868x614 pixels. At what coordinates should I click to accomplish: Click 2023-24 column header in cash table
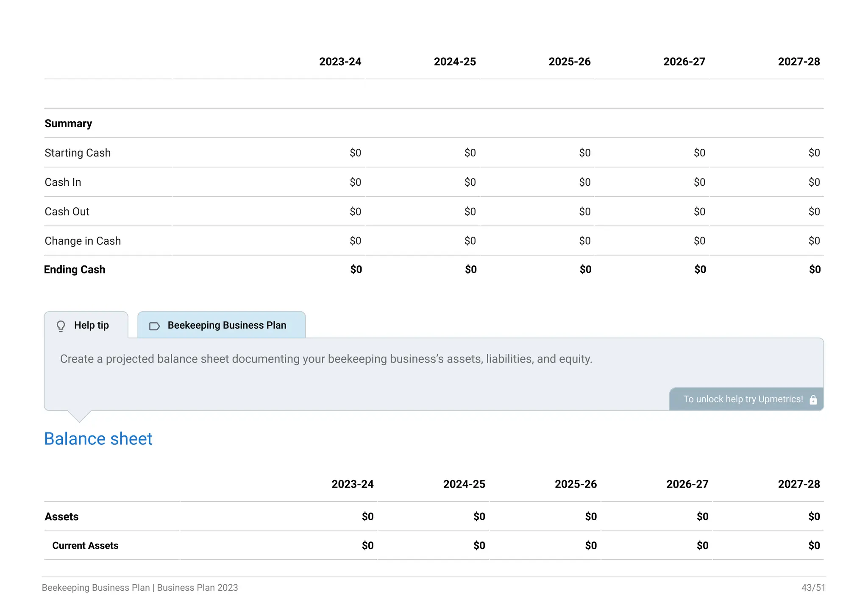tap(340, 62)
